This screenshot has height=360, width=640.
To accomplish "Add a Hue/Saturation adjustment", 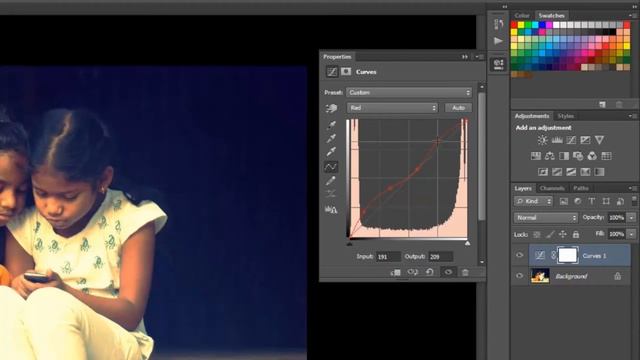I will [x=536, y=156].
